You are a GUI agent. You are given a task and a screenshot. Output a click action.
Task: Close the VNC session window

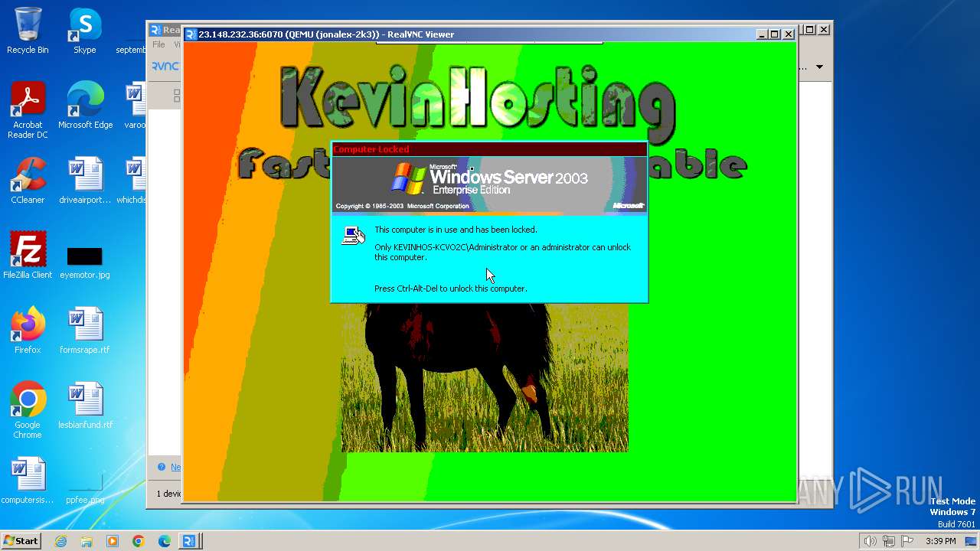coord(788,34)
